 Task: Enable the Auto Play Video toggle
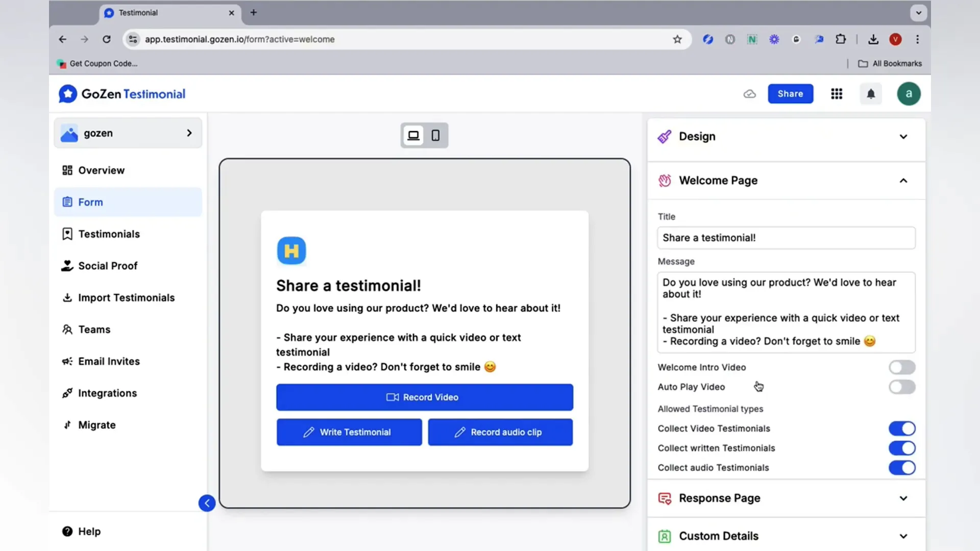pos(902,387)
